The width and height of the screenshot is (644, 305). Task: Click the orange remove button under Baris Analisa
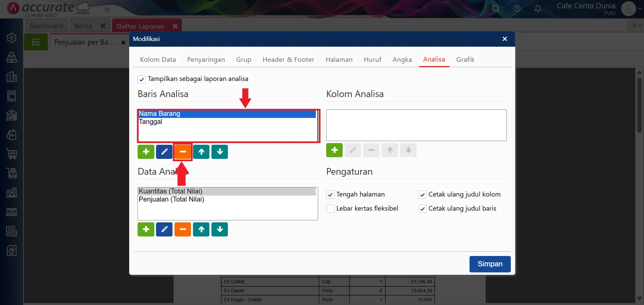(183, 152)
